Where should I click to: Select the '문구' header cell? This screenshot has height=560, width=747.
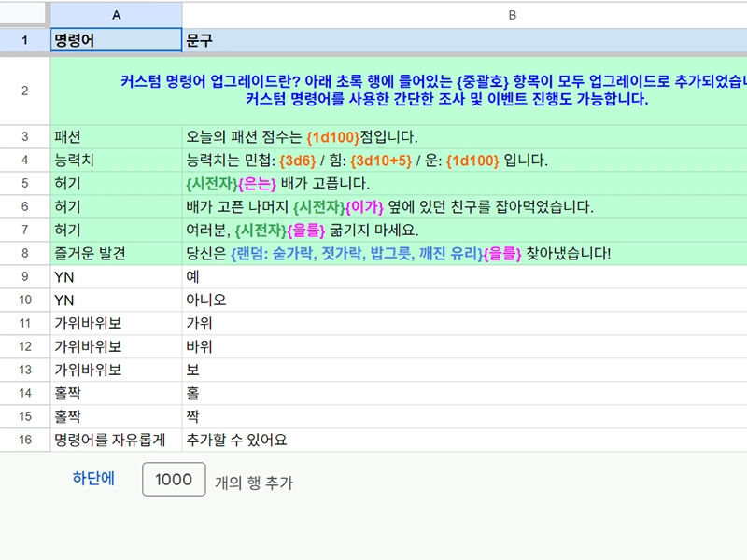tap(464, 41)
